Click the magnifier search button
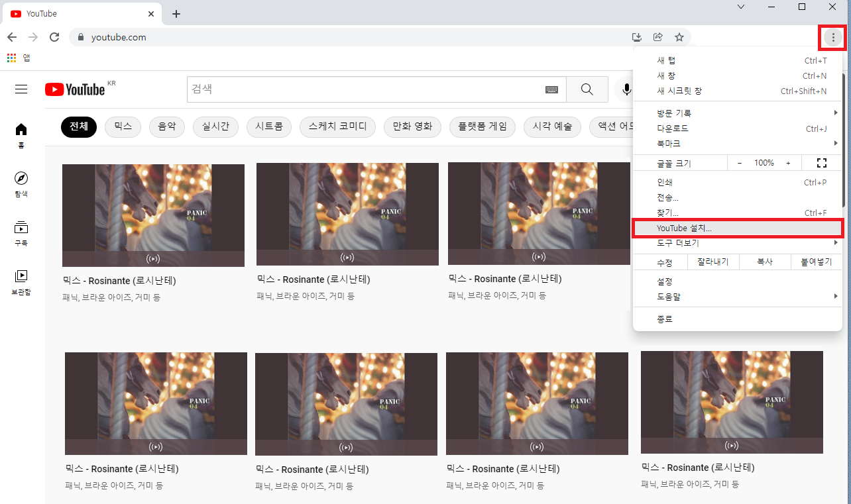 587,89
